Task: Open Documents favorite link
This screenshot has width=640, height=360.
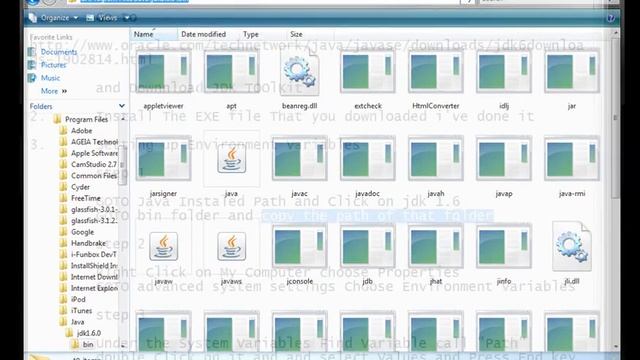Action: (x=58, y=52)
